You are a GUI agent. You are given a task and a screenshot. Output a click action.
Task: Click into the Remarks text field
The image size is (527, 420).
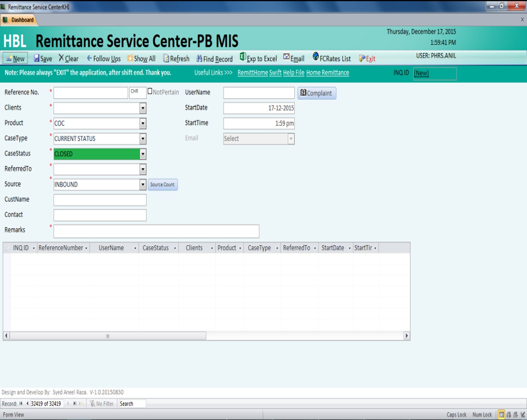coord(156,231)
